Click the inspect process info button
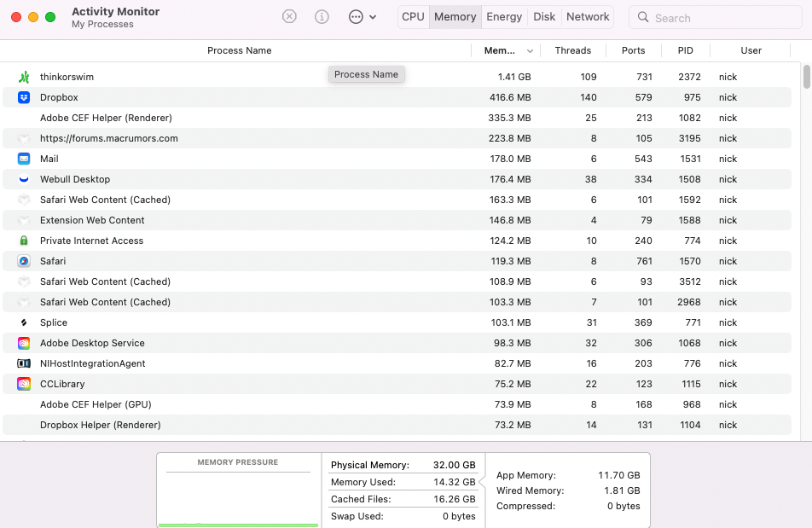812x528 pixels. click(322, 17)
